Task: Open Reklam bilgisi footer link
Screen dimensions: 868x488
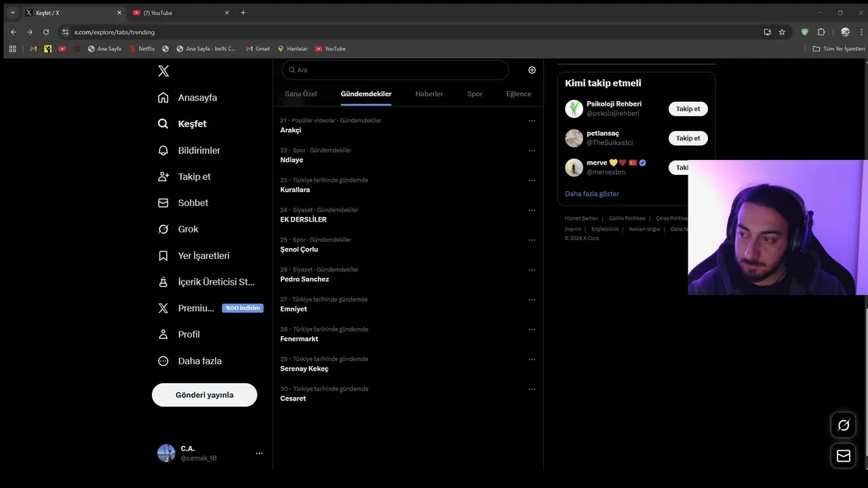Action: [644, 229]
